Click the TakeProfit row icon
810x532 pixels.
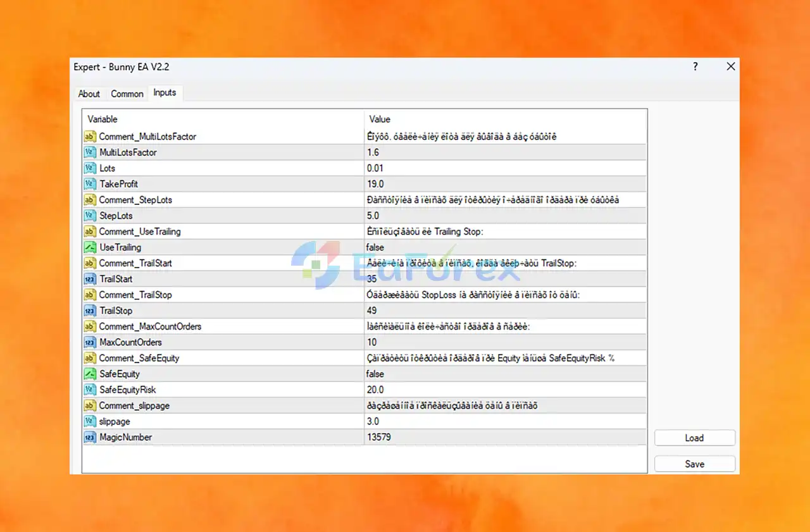click(89, 184)
